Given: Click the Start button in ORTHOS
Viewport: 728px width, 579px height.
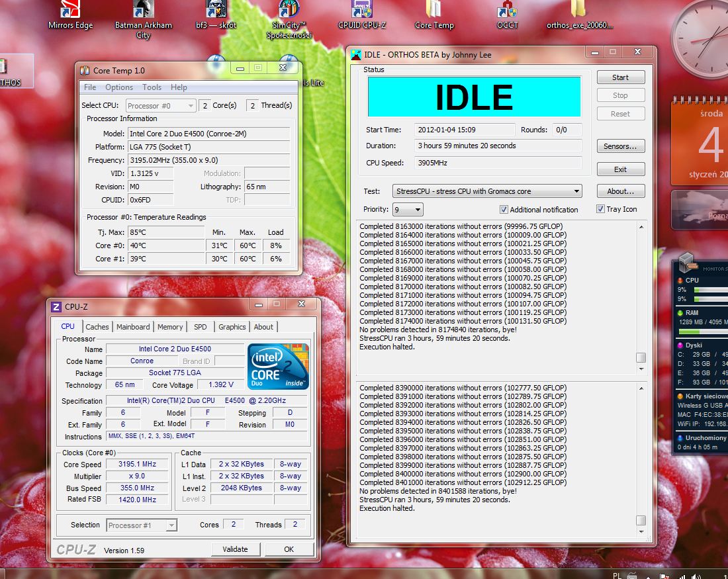Looking at the screenshot, I should click(620, 77).
